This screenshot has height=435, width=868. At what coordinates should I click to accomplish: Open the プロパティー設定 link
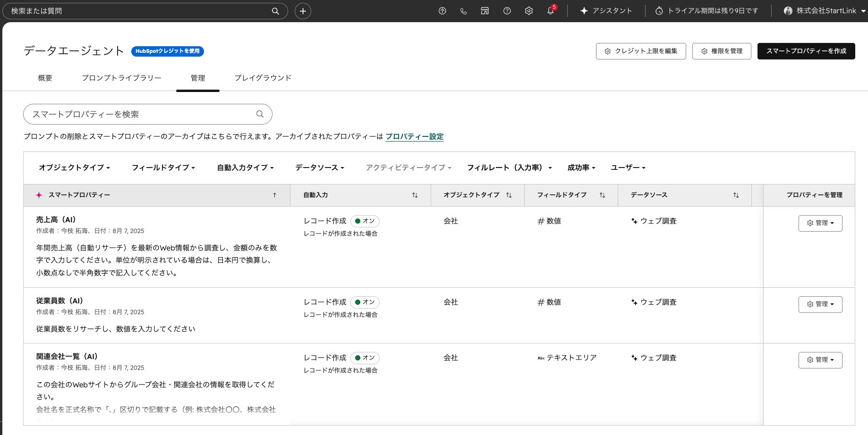tap(415, 136)
